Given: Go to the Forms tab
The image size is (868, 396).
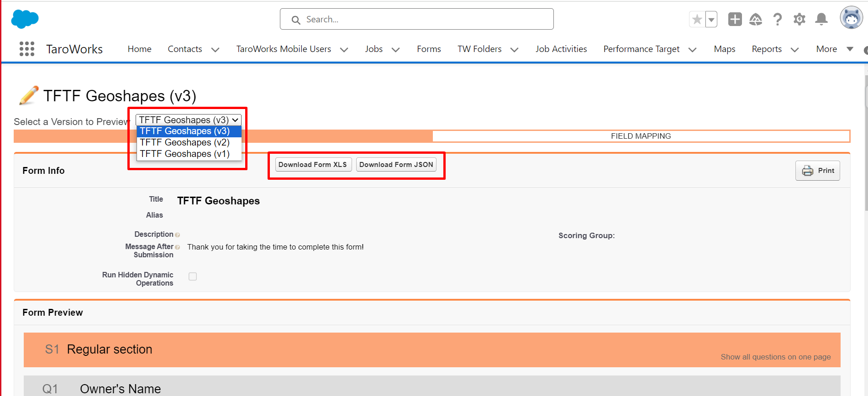Looking at the screenshot, I should point(429,49).
